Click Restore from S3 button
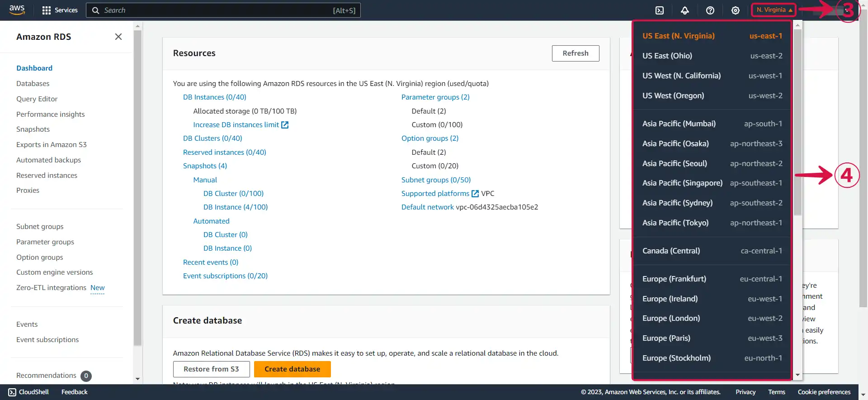The height and width of the screenshot is (400, 868). pos(211,369)
